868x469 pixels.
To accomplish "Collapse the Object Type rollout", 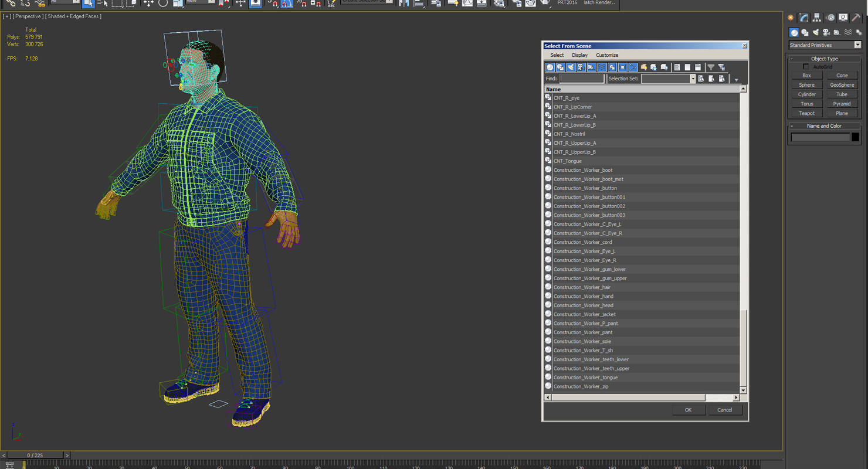I will pyautogui.click(x=824, y=59).
